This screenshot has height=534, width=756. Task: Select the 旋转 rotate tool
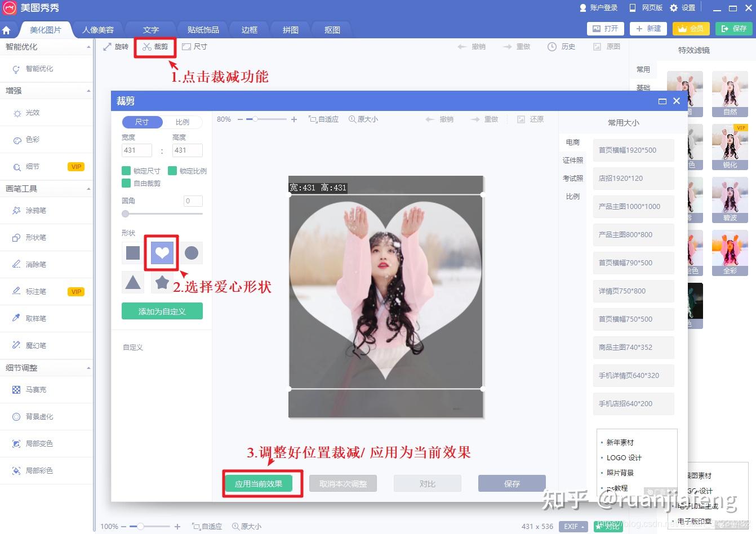tap(115, 47)
